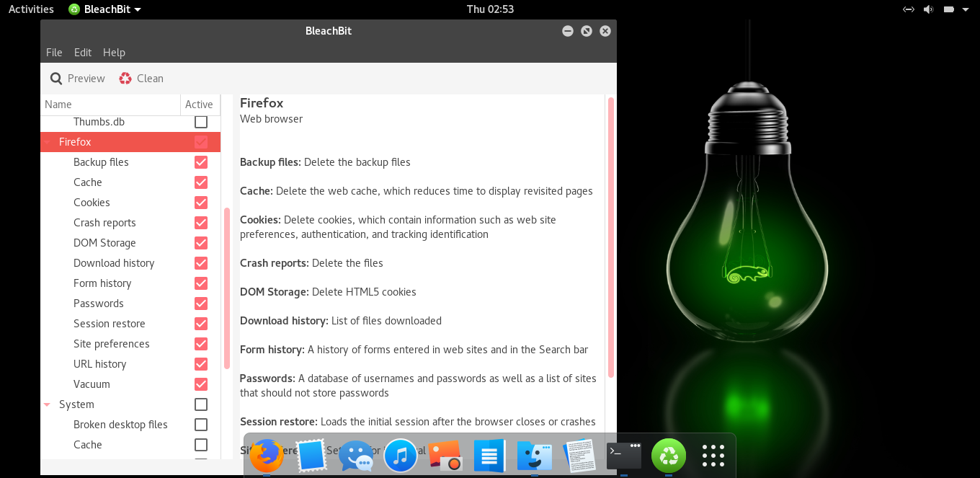Sort by the Name column header

pos(110,105)
